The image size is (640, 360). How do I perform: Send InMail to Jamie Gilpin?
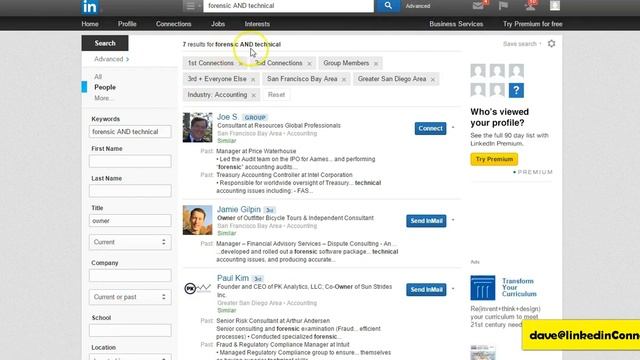[426, 221]
